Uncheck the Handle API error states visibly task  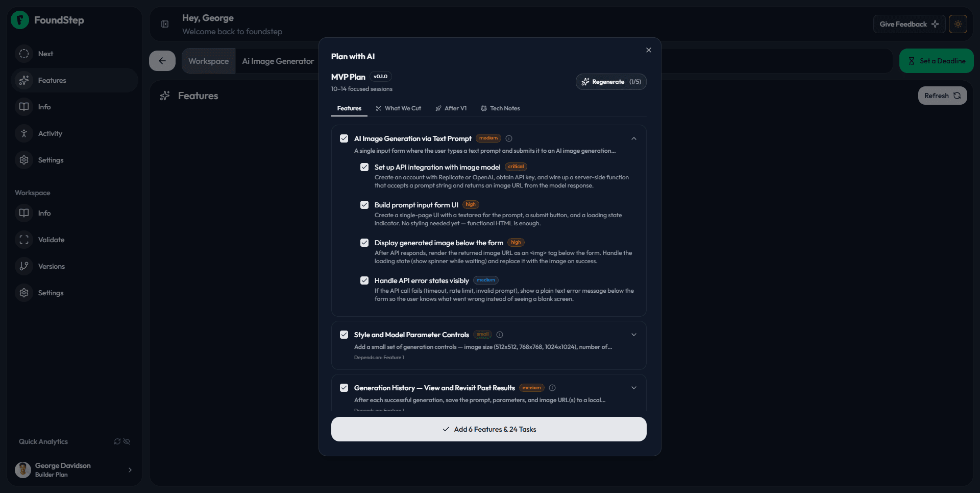pyautogui.click(x=364, y=280)
